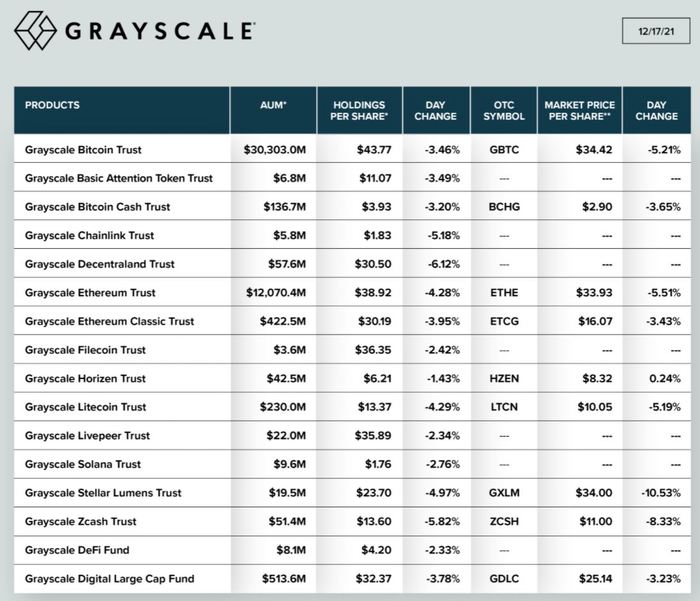Click the ETHE ticker symbol
The height and width of the screenshot is (601, 700).
click(503, 293)
